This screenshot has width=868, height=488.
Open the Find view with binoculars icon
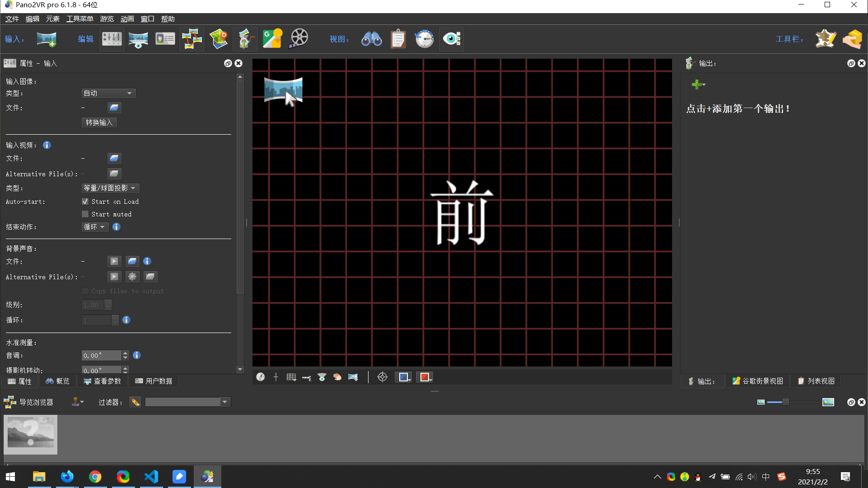[371, 39]
